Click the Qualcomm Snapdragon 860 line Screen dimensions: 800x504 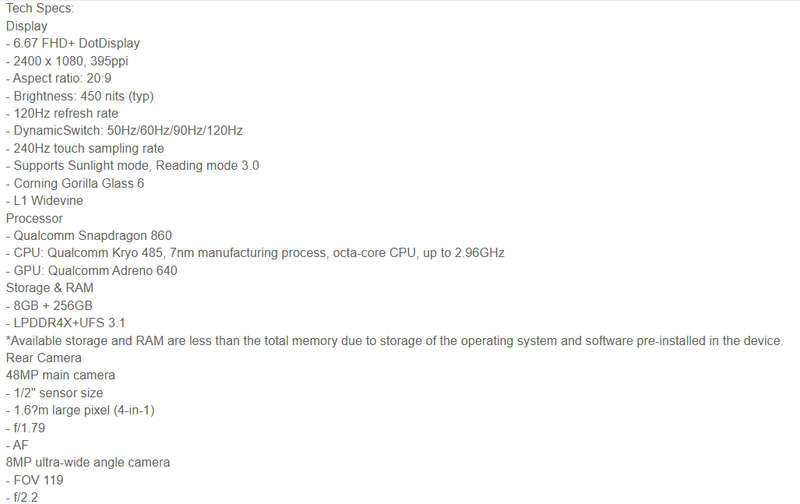[89, 236]
